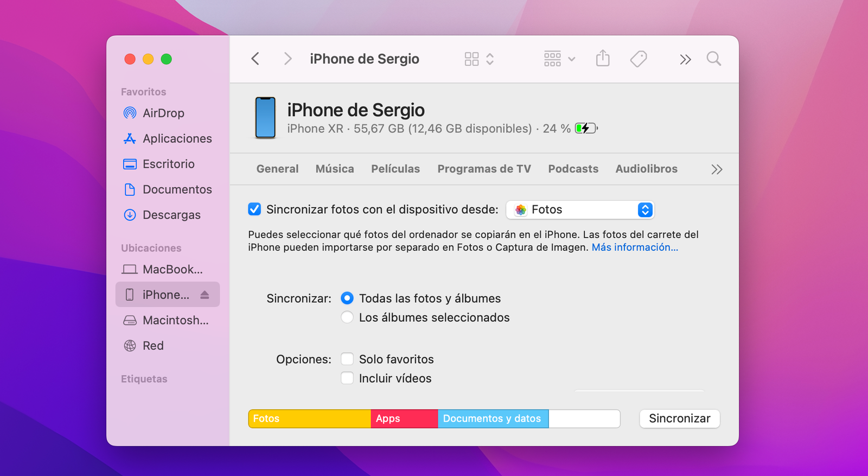Screen dimensions: 868x476
Task: Open the view switcher up-down arrows
Action: [490, 59]
